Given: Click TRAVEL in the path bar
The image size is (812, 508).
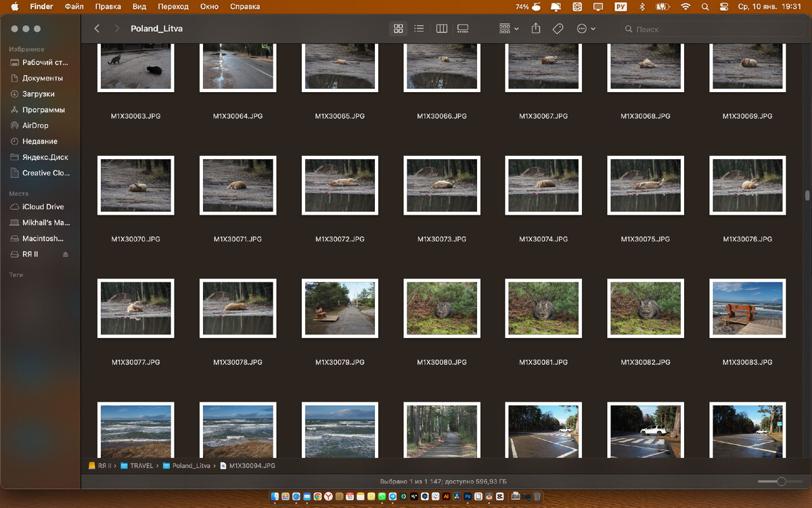Looking at the screenshot, I should click(x=141, y=466).
